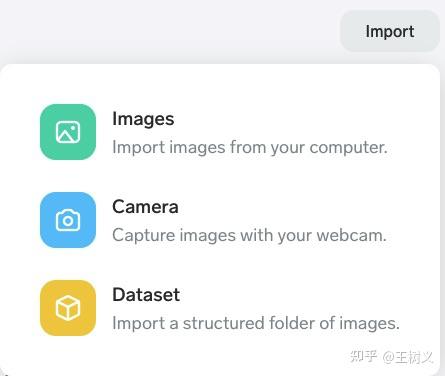Select the Camera menu entry title
Image resolution: width=445 pixels, height=376 pixels.
click(x=145, y=207)
